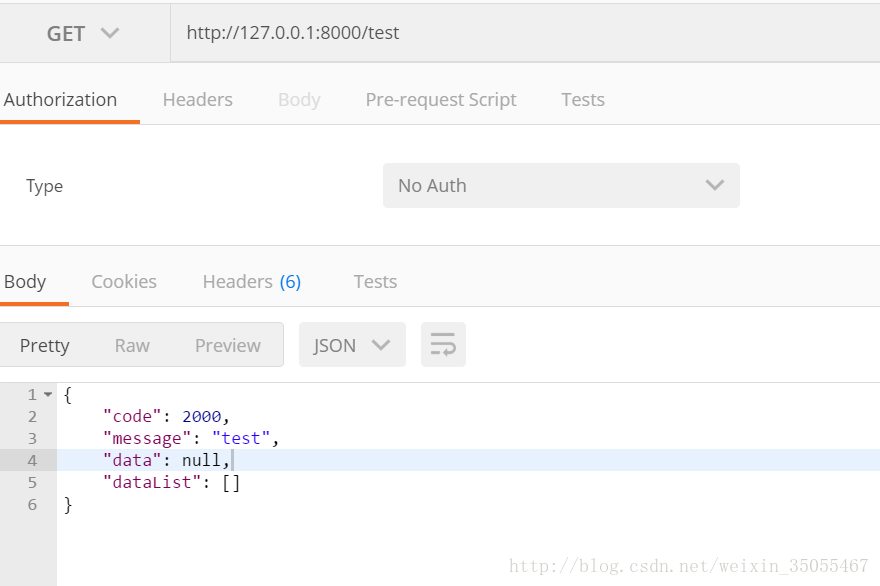Viewport: 880px width, 586px height.
Task: View response Headers (6) tab
Action: coord(252,282)
